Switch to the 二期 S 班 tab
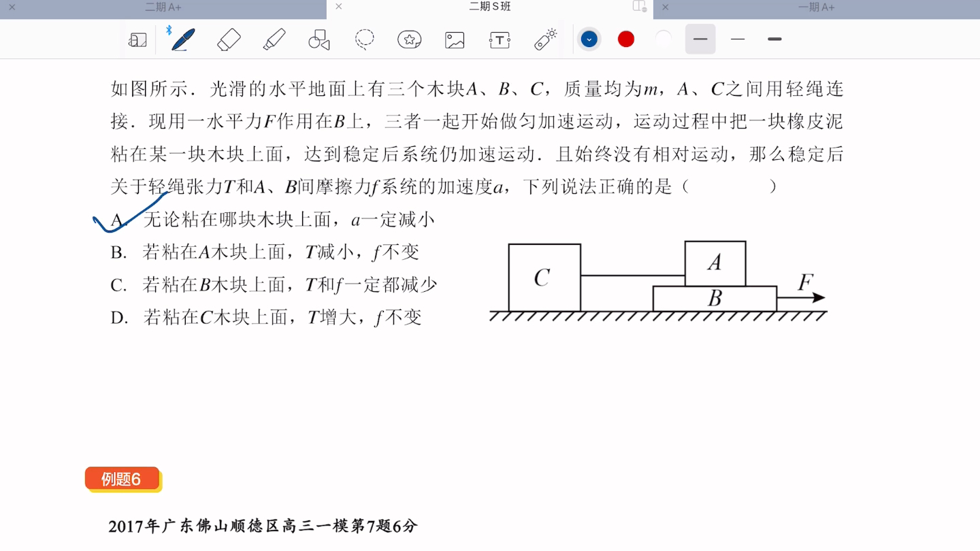This screenshot has width=980, height=551. click(x=490, y=7)
